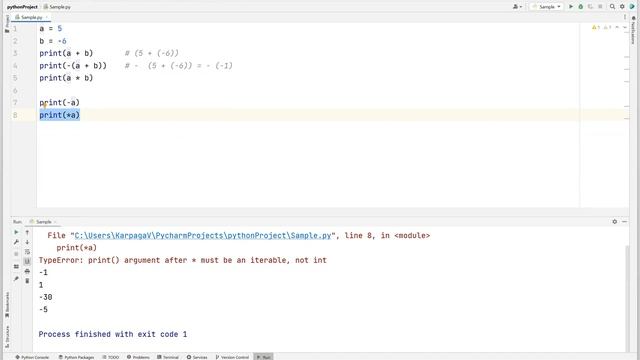This screenshot has width=640, height=360.
Task: Open Search Everywhere magnifier icon
Action: tap(612, 7)
